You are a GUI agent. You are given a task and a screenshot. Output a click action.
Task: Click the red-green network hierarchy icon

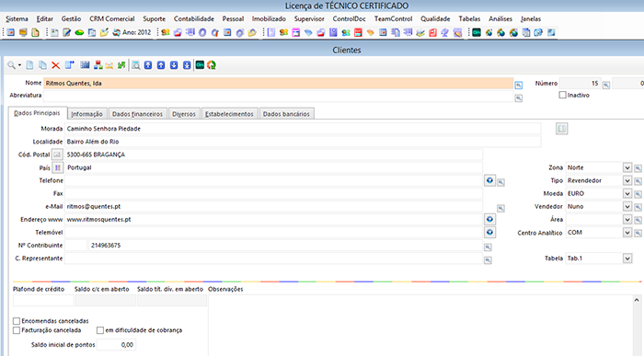[98, 65]
